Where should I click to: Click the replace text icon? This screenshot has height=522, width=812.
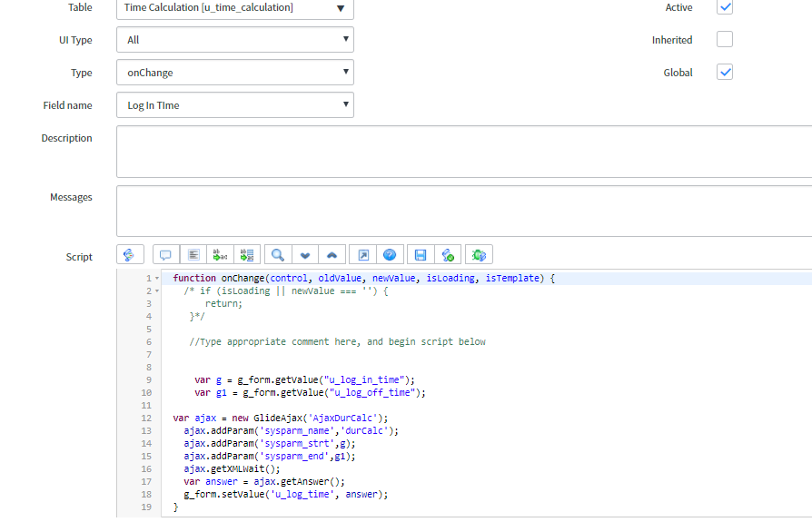[220, 255]
